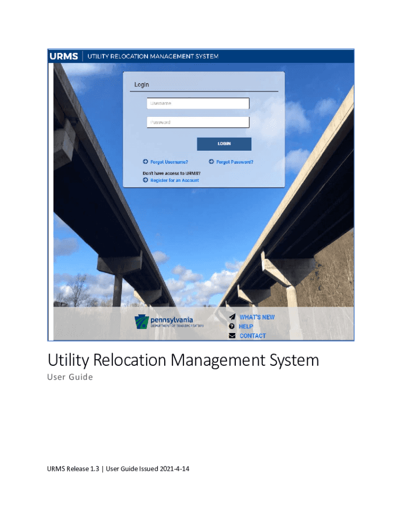Open the WHAT'S NEW link
The width and height of the screenshot is (400, 532).
tap(257, 317)
